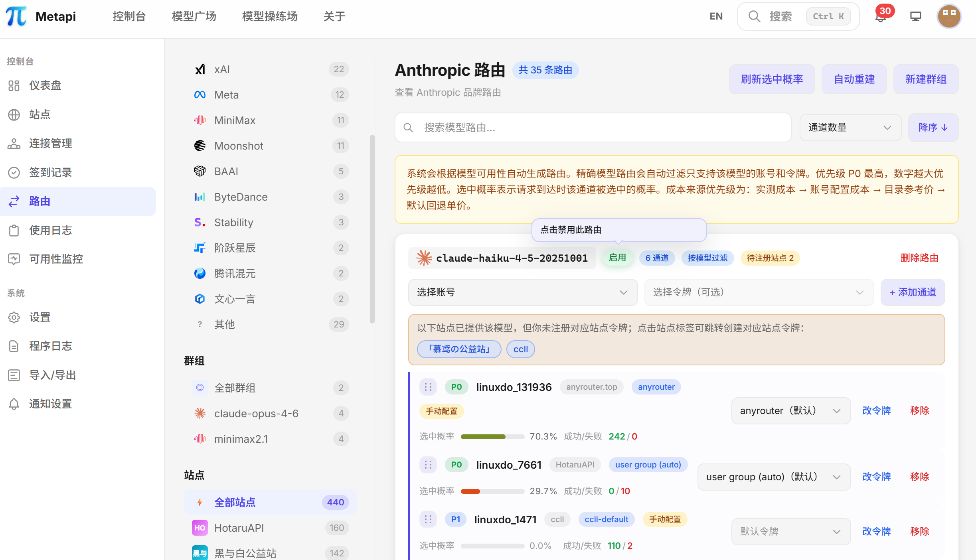976x560 pixels.
Task: Open 模型广场 top navigation item
Action: point(194,16)
